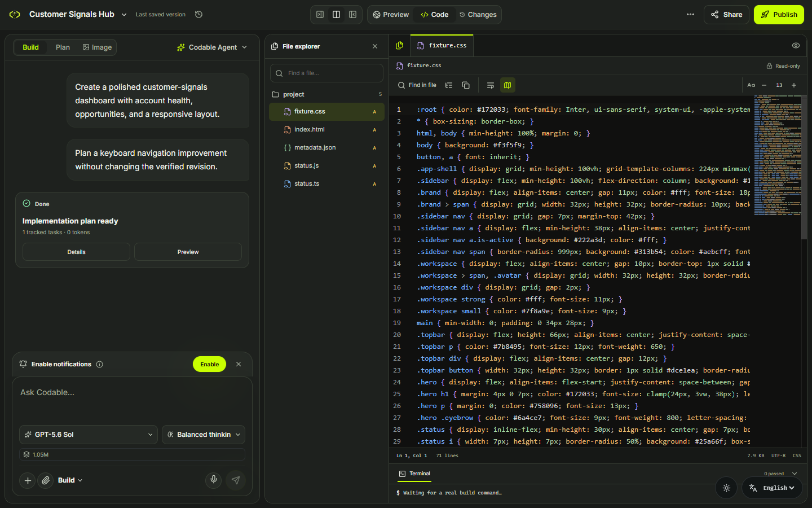
Task: Click line number 12 in the gutter
Action: (x=397, y=240)
